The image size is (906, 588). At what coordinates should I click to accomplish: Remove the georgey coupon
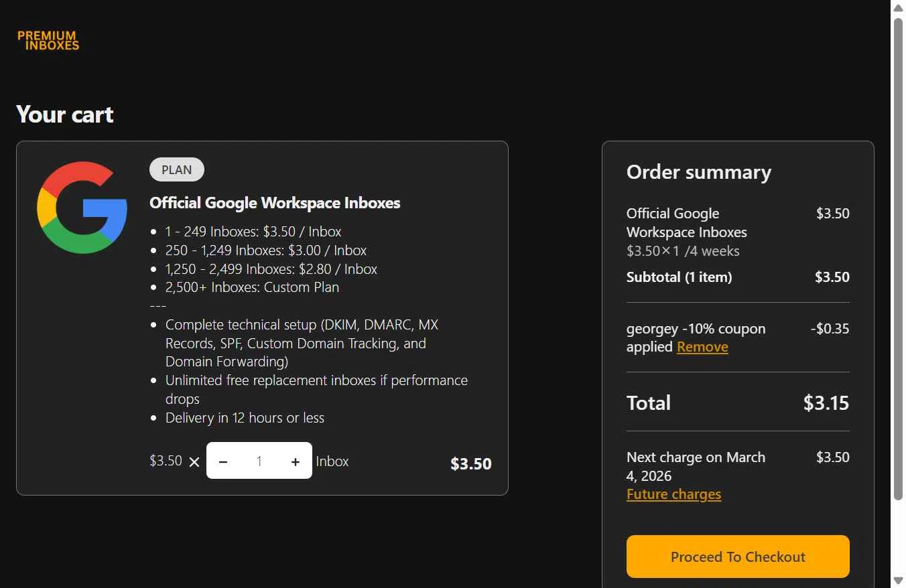click(702, 347)
